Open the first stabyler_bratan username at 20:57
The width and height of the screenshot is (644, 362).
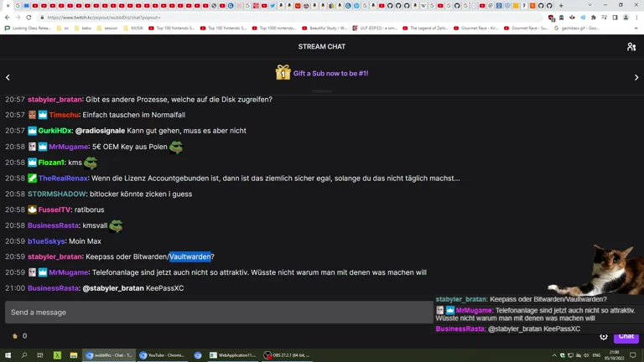pos(55,100)
